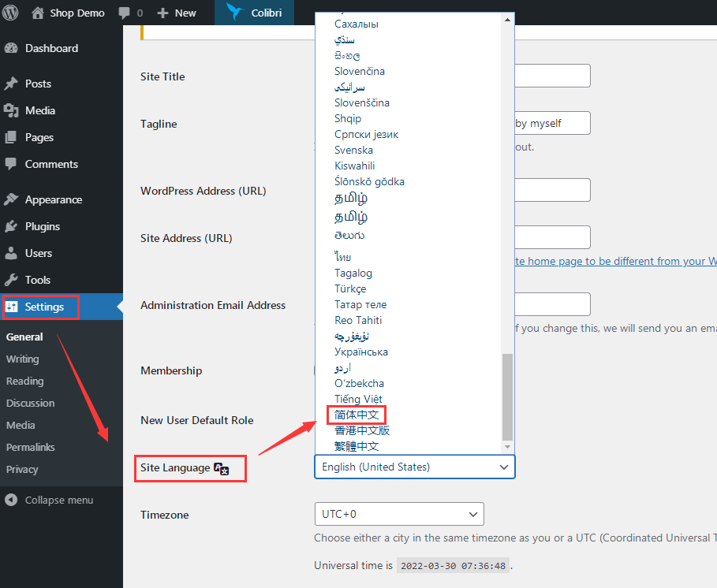Select Tagalog language option
This screenshot has height=588, width=717.
pos(353,274)
